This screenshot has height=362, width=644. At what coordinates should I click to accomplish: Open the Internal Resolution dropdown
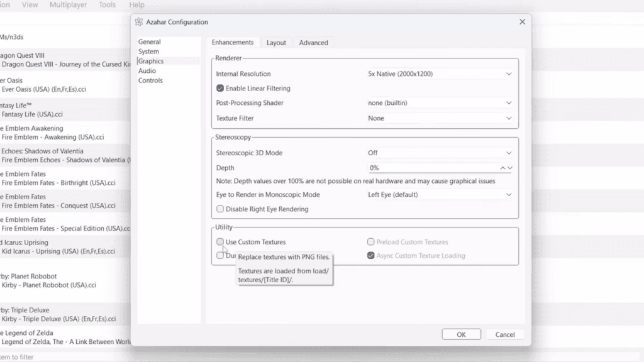440,74
